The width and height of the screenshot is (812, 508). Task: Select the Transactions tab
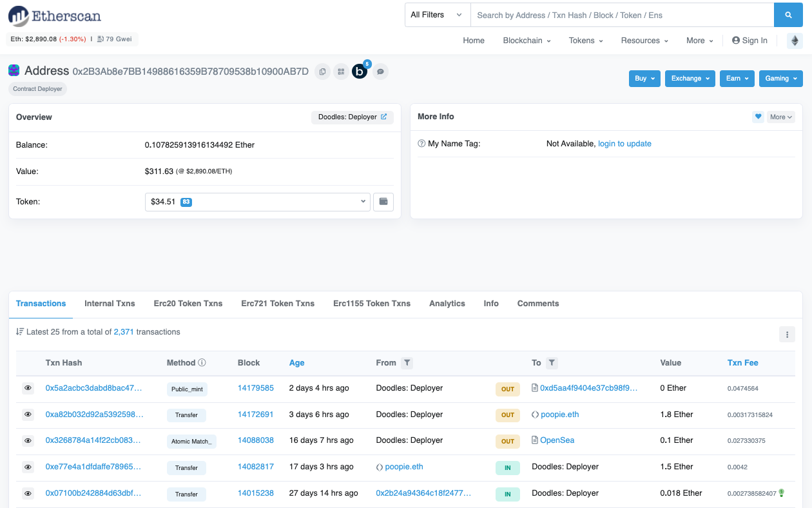tap(41, 304)
